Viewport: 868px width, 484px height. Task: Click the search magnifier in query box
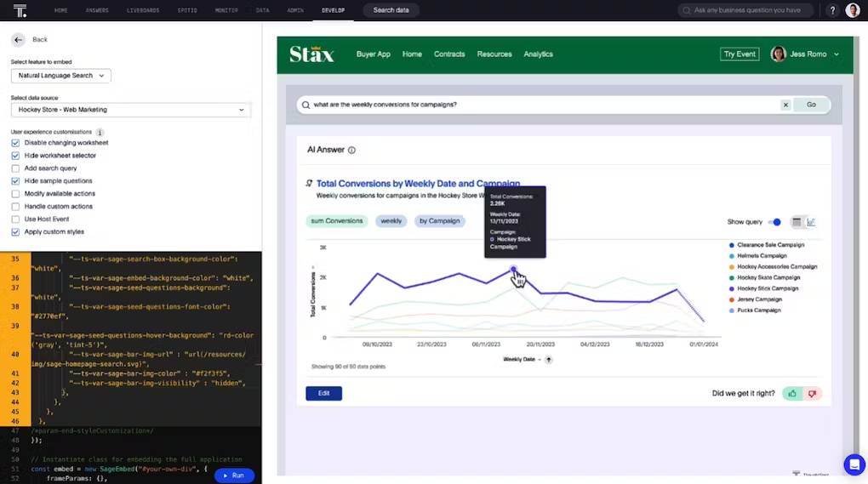click(x=306, y=105)
